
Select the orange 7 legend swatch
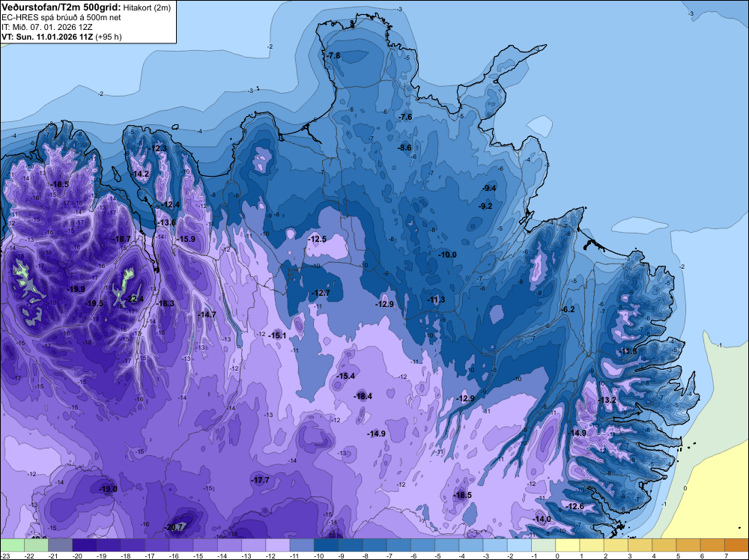(736, 545)
